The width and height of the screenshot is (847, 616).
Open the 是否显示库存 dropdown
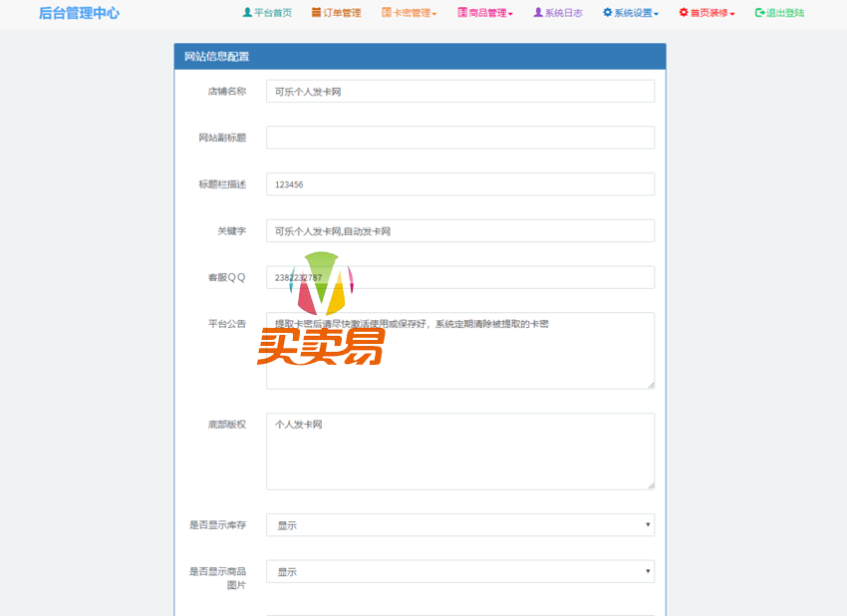tap(459, 525)
